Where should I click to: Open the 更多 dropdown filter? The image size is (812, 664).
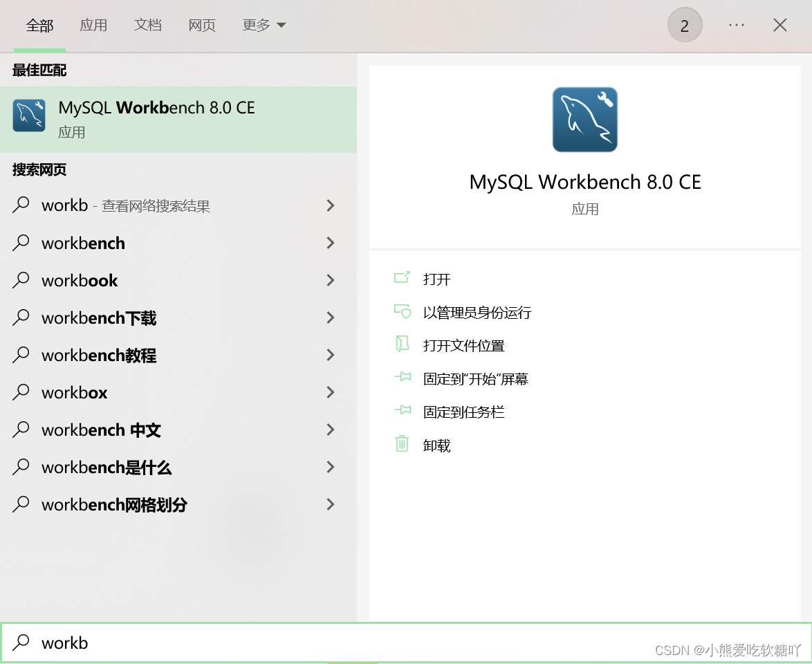pyautogui.click(x=264, y=25)
